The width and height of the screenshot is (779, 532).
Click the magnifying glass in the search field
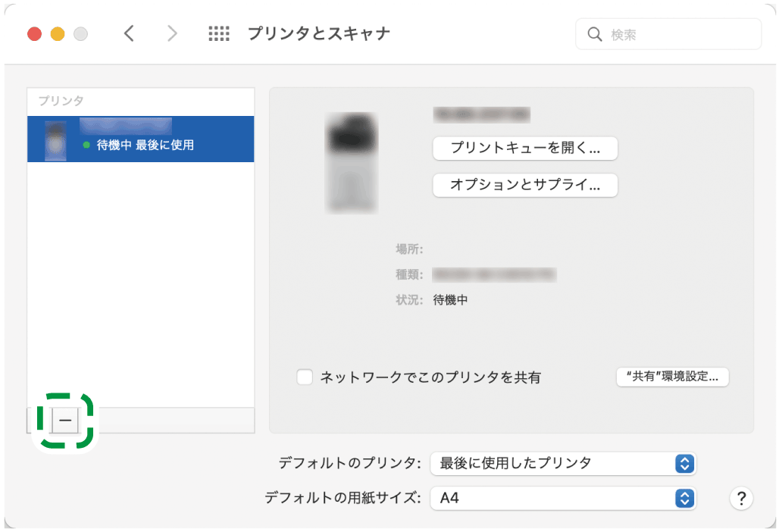(x=596, y=33)
